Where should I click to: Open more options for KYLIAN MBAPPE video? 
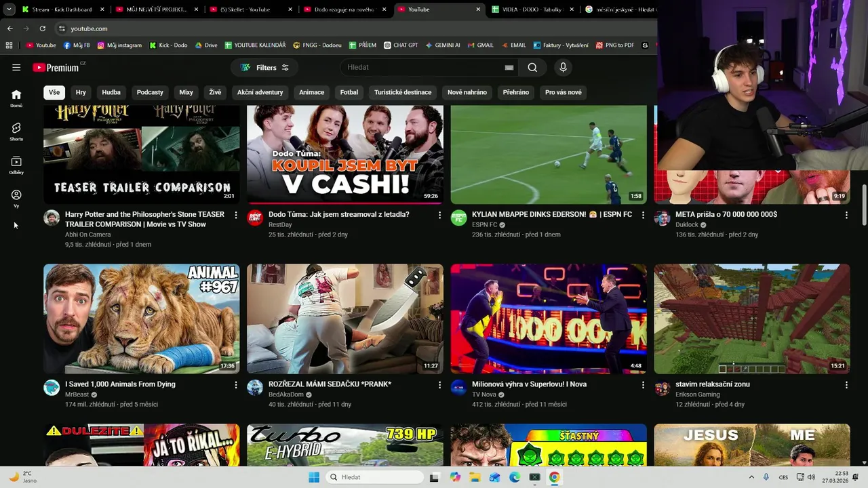643,215
